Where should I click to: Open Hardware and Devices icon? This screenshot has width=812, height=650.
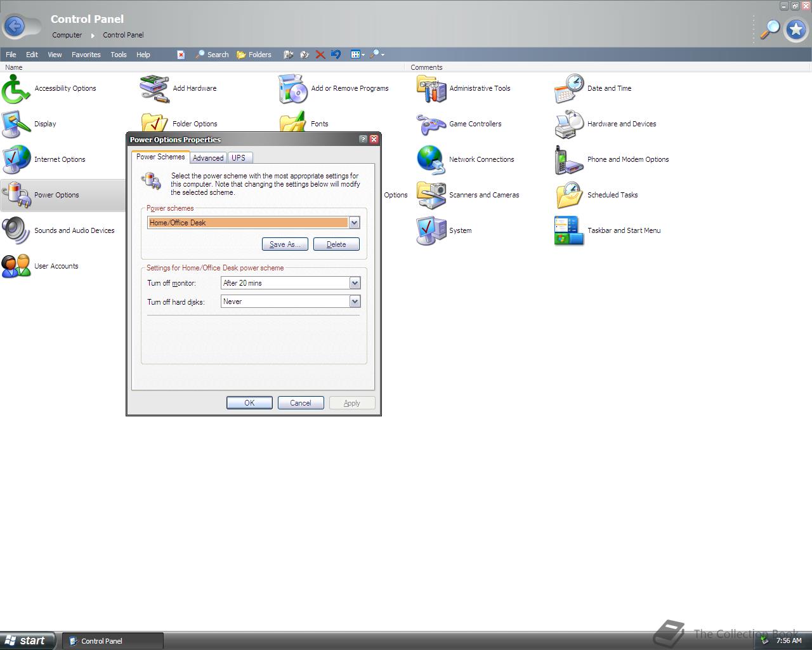tap(569, 124)
